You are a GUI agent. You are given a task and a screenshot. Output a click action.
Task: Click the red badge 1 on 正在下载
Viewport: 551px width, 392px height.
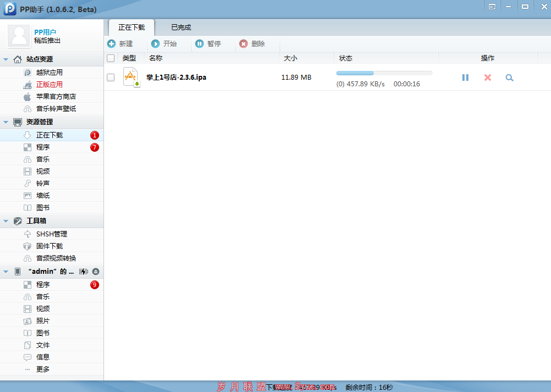click(95, 135)
